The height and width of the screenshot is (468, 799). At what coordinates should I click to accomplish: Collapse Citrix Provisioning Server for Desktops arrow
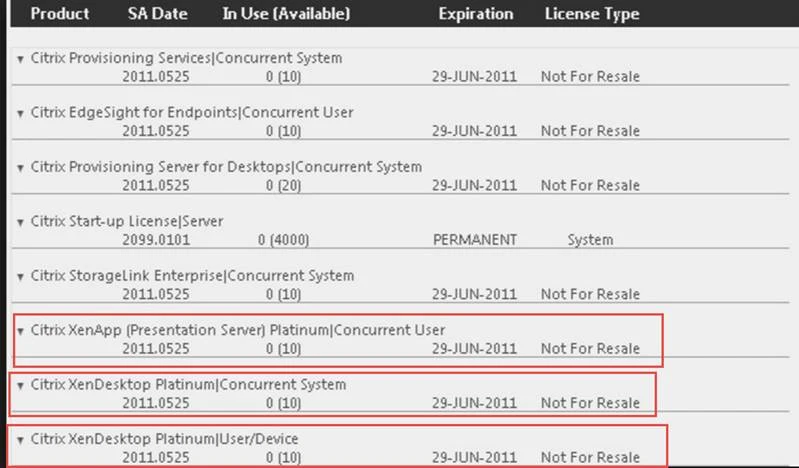[20, 167]
